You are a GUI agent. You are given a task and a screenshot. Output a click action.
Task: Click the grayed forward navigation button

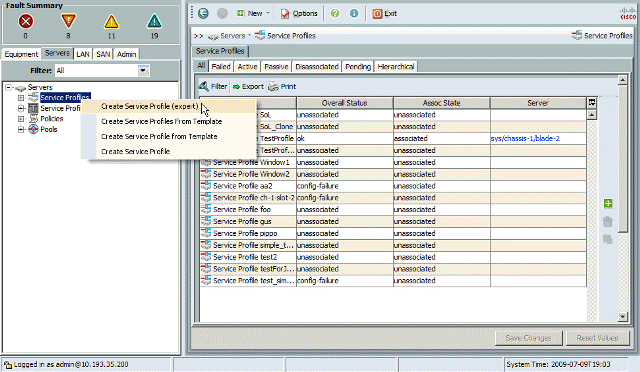click(x=222, y=13)
